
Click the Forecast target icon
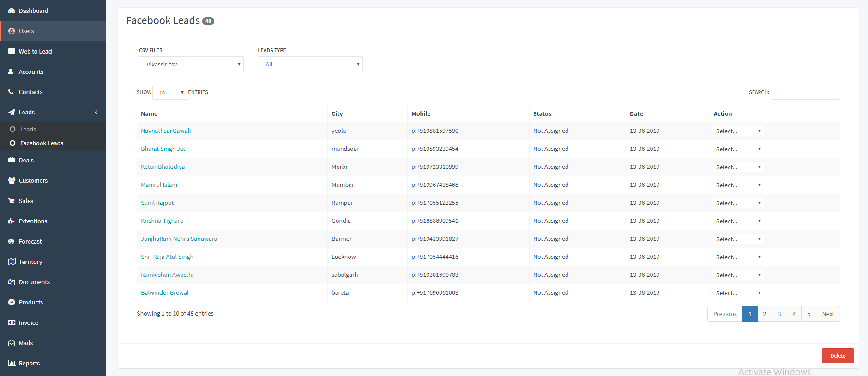pos(12,241)
